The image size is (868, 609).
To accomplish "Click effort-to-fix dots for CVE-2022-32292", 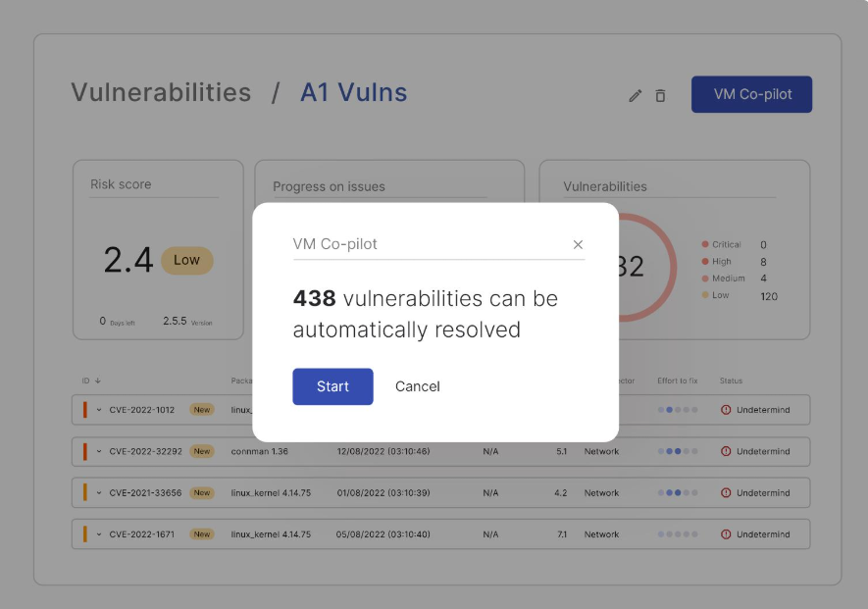I will 677,451.
